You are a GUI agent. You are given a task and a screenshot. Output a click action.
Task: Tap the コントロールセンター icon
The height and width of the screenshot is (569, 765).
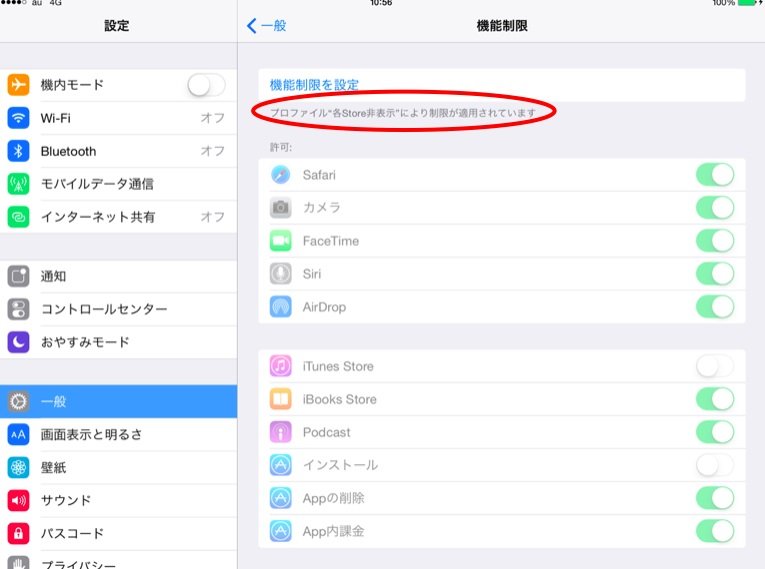pyautogui.click(x=18, y=309)
